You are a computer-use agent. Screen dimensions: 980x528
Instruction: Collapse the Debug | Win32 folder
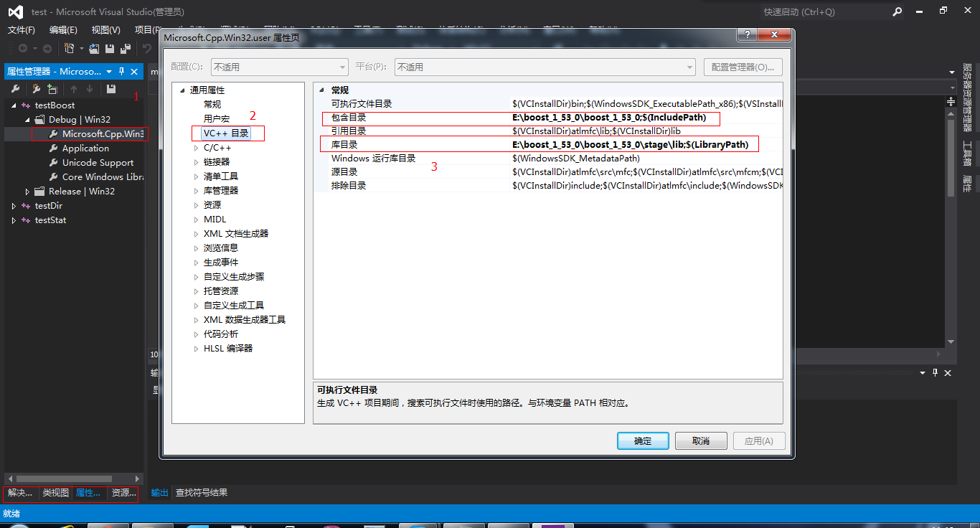pos(28,120)
